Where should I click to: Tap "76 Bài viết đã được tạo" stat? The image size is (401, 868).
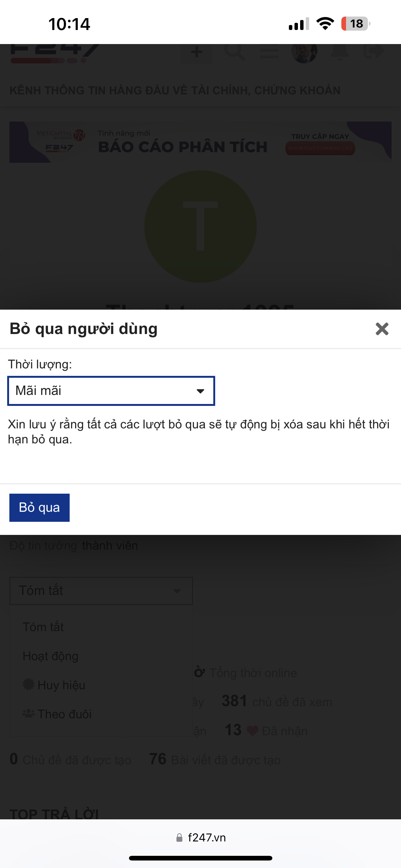[215, 760]
